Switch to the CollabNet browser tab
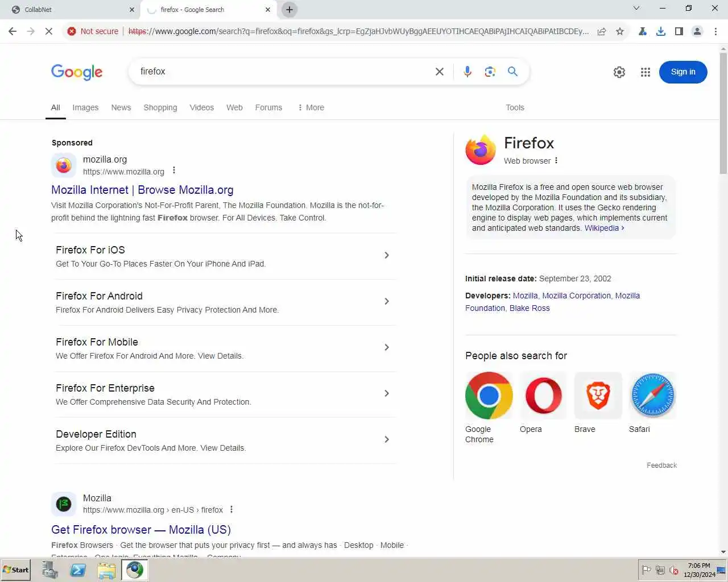 [71, 10]
